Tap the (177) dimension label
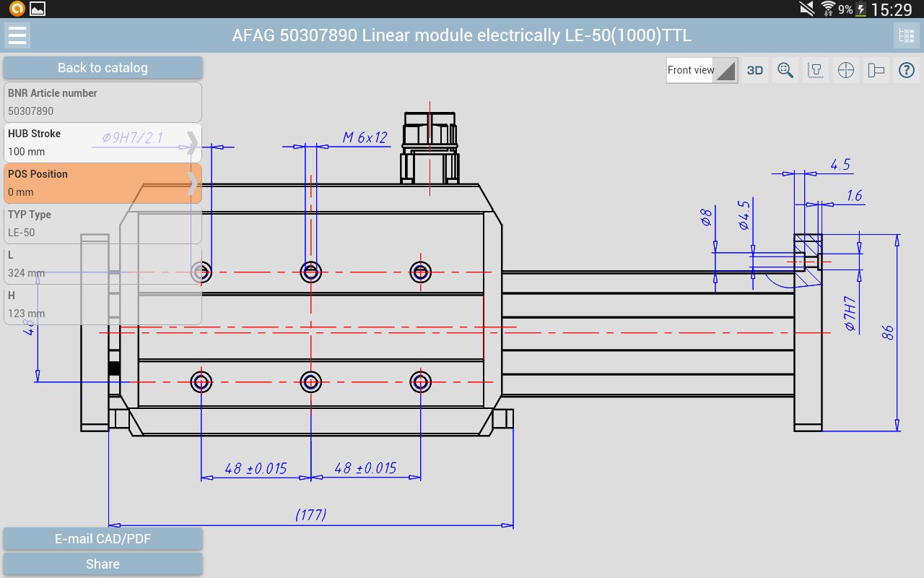Viewport: 924px width, 578px height. click(x=311, y=515)
